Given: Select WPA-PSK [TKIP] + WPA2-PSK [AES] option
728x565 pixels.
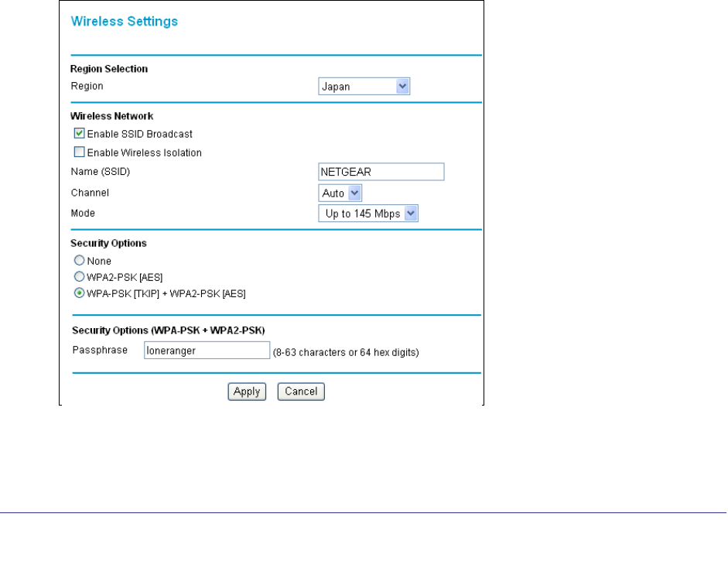Looking at the screenshot, I should point(80,293).
